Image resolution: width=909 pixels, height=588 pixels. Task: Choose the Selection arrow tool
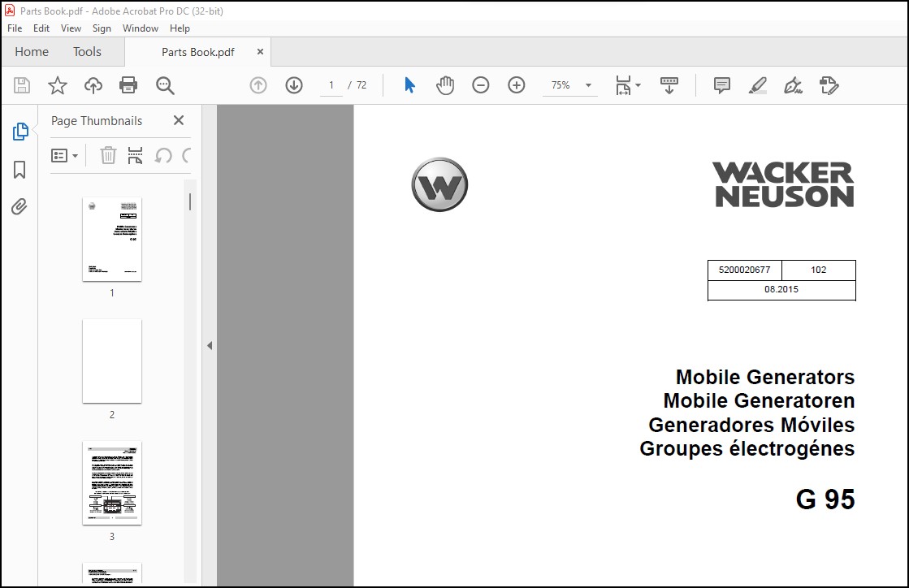409,85
